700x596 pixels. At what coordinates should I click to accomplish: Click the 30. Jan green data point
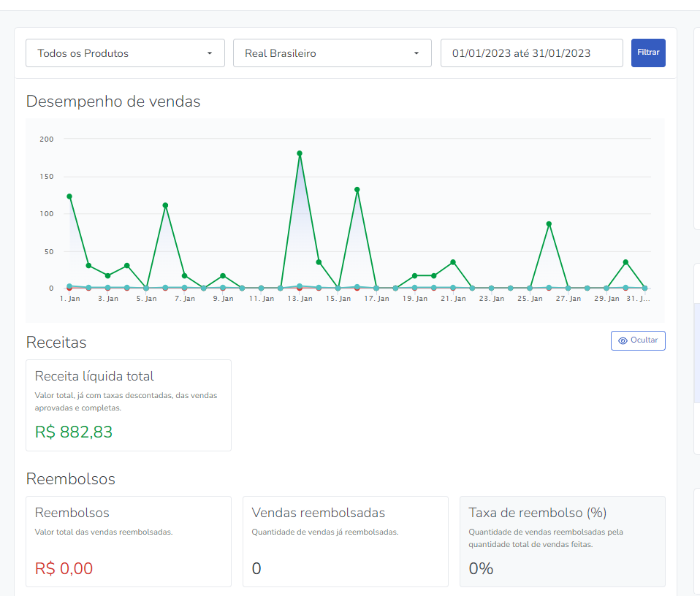(x=625, y=262)
